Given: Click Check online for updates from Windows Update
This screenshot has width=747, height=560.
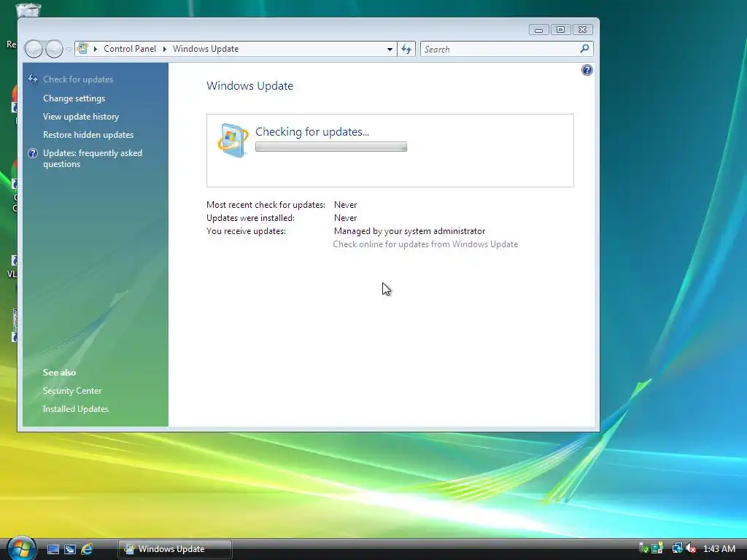Looking at the screenshot, I should pyautogui.click(x=425, y=244).
